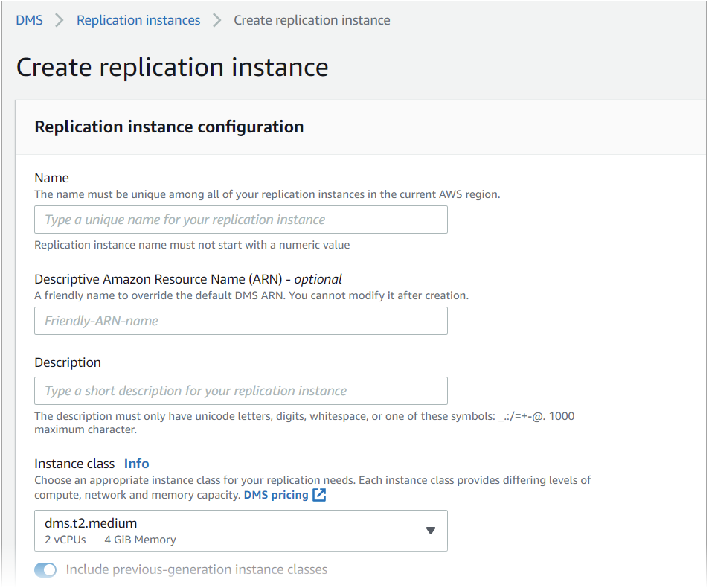Click the 'Instance class' field label
The height and width of the screenshot is (588, 709).
click(74, 464)
